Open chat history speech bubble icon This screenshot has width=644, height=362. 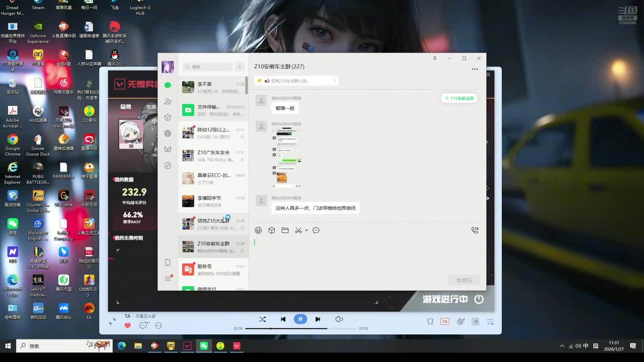(x=316, y=230)
